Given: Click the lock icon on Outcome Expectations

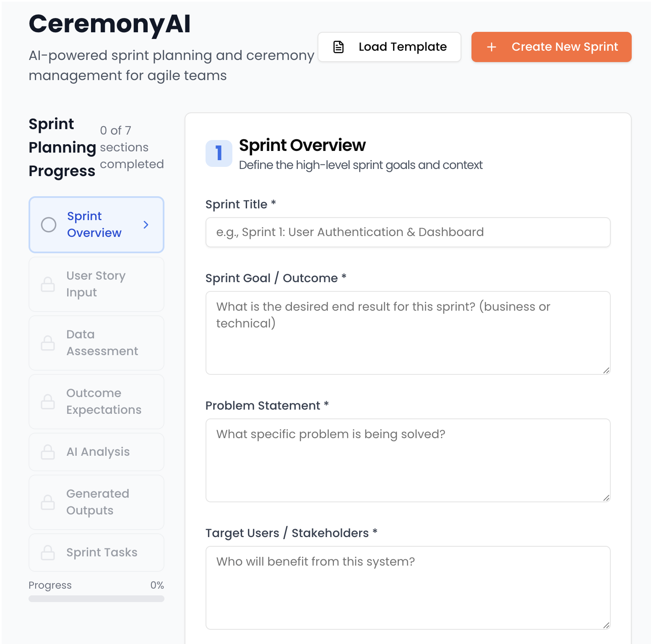Looking at the screenshot, I should pos(48,402).
